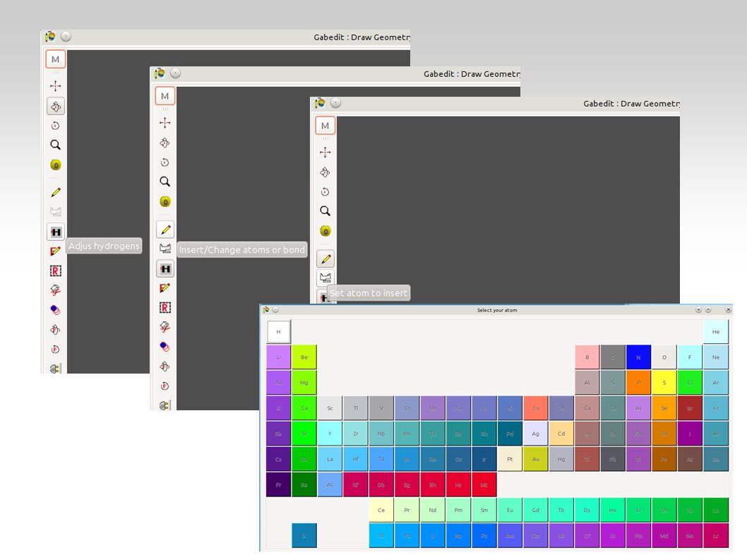Select the blue nitrogen N element
This screenshot has width=747, height=560.
(x=638, y=357)
